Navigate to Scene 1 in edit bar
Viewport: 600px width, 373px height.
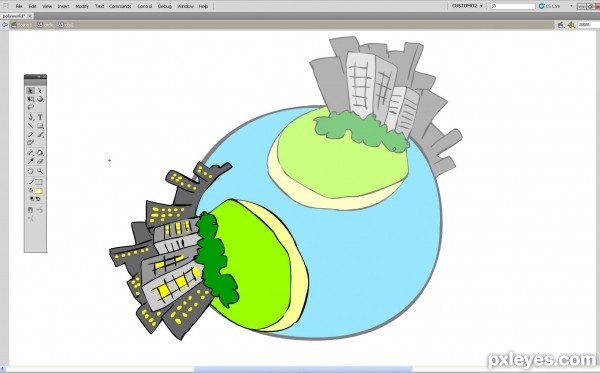point(22,25)
